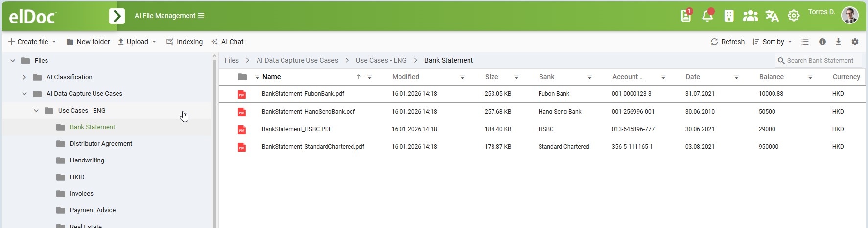
Task: Open the green arrow navigation button
Action: point(117,16)
